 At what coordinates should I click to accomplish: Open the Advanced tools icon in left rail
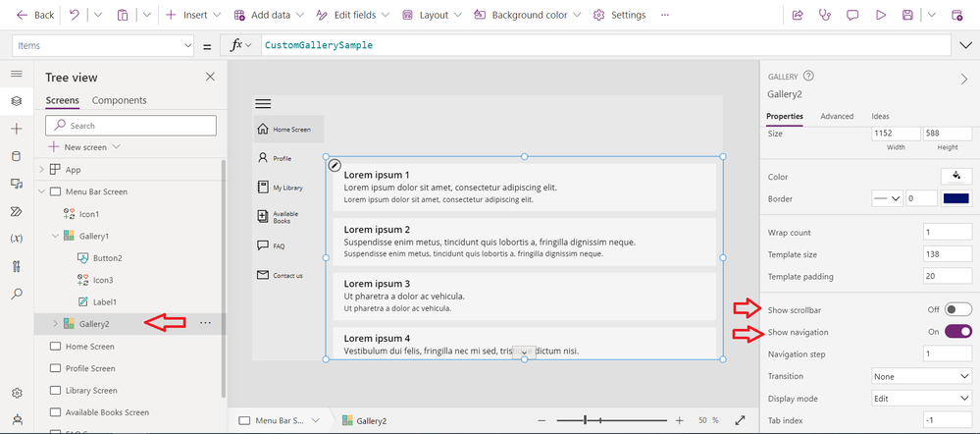pos(17,266)
